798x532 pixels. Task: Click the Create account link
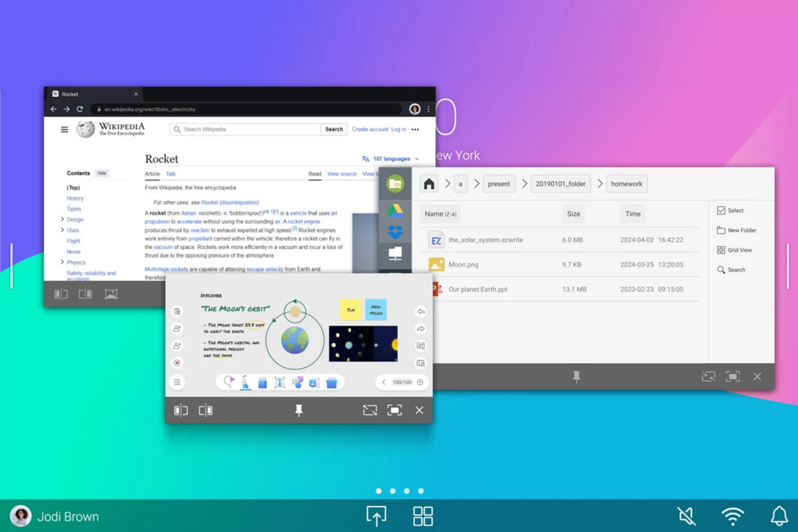(x=370, y=129)
